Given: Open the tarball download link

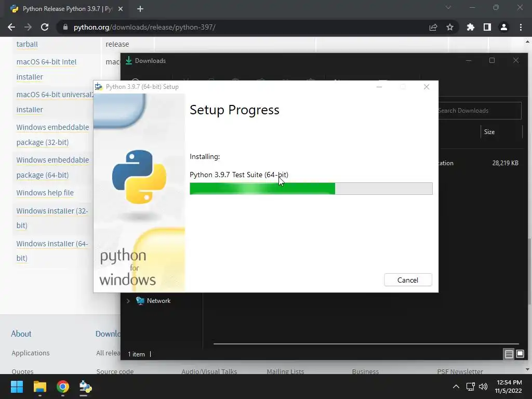Looking at the screenshot, I should tap(27, 44).
